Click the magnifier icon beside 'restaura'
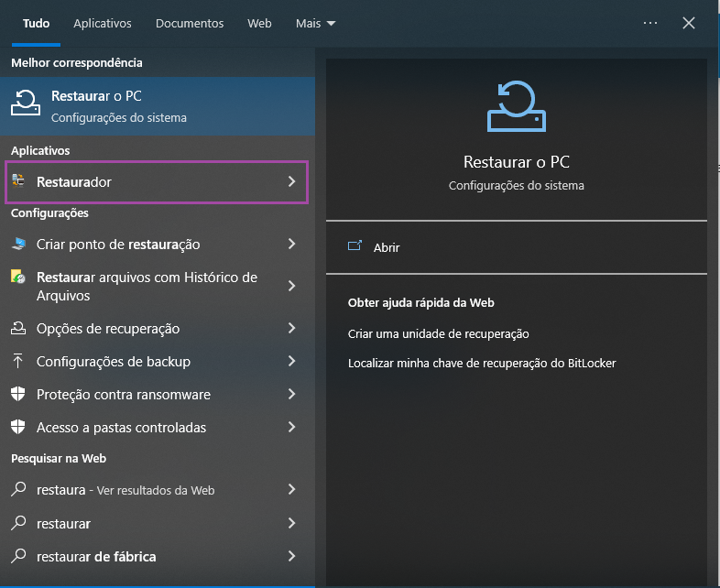720x588 pixels. [18, 489]
